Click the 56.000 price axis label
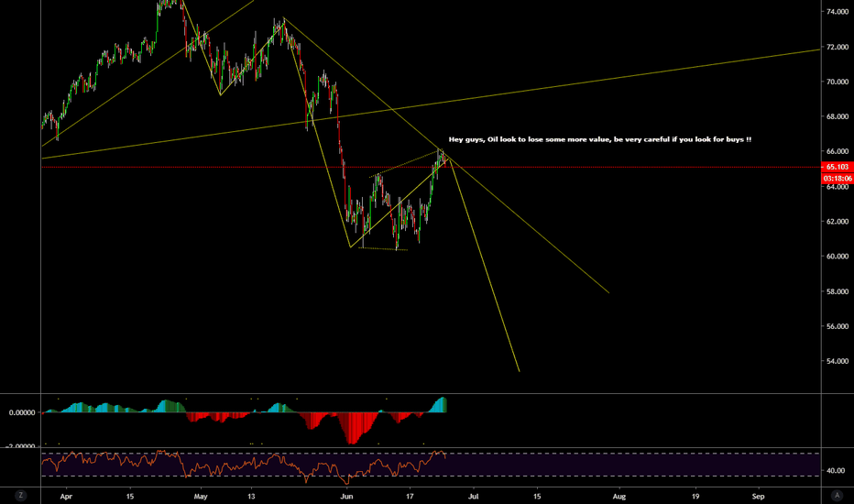Screen dimensions: 854x504 click(838, 326)
